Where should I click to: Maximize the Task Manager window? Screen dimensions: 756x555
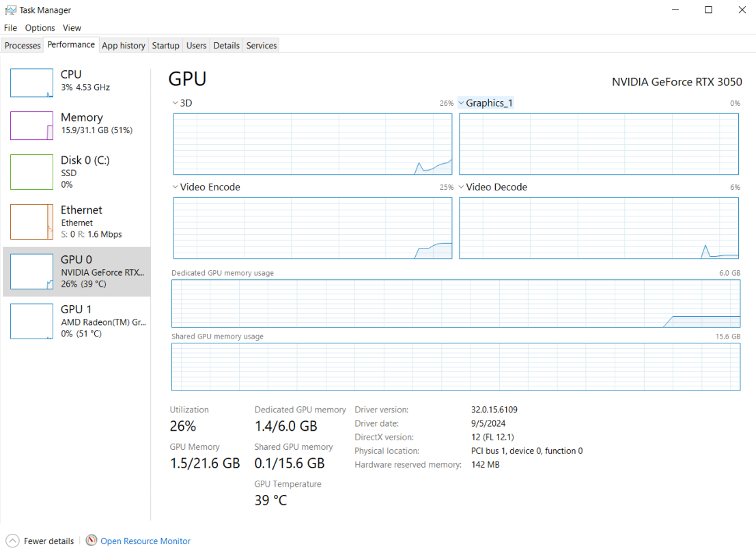click(708, 10)
